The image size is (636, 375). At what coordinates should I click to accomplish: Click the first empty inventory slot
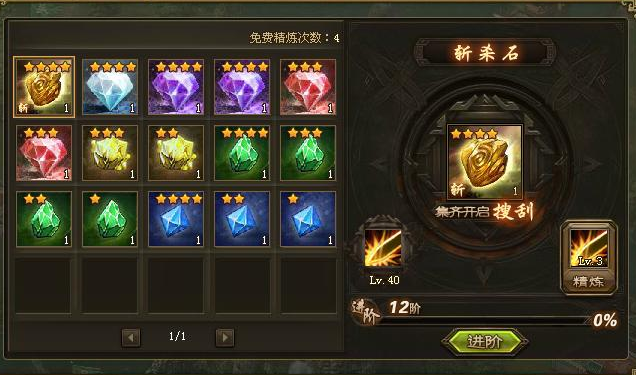pyautogui.click(x=44, y=285)
